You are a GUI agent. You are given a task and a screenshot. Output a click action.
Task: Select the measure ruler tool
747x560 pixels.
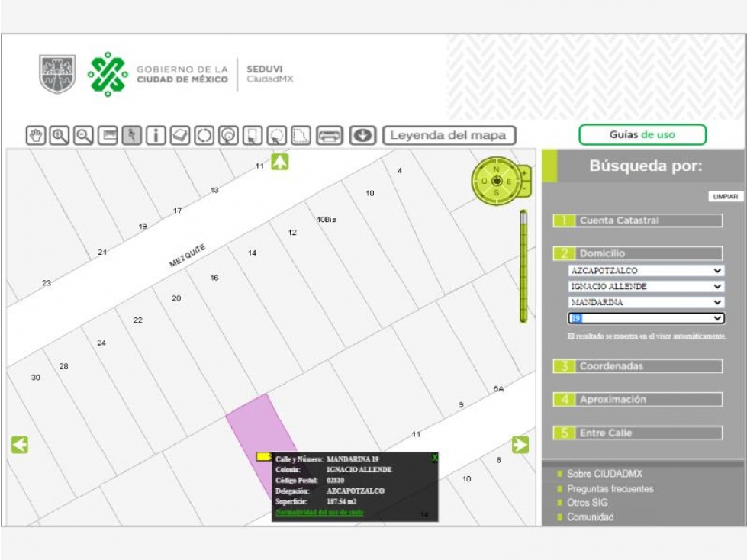(x=108, y=135)
